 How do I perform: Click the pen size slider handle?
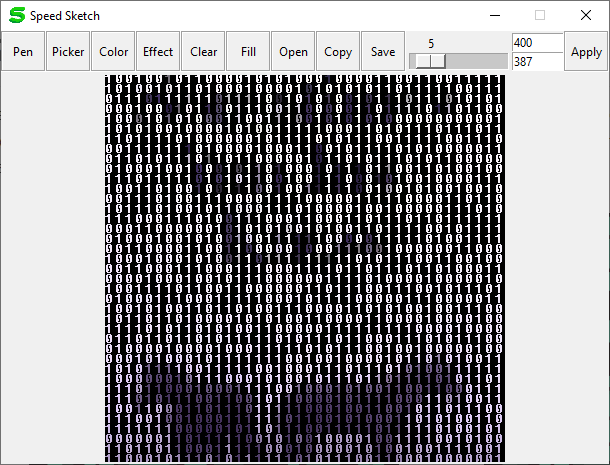(x=430, y=61)
